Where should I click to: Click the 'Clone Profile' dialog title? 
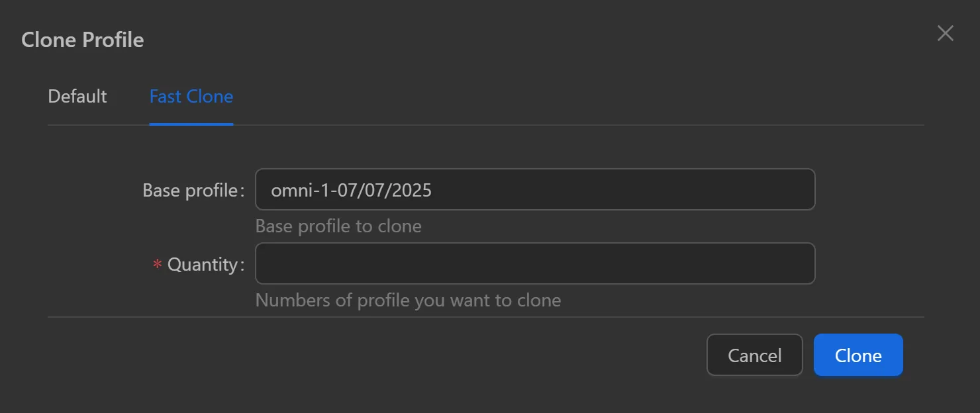click(83, 40)
